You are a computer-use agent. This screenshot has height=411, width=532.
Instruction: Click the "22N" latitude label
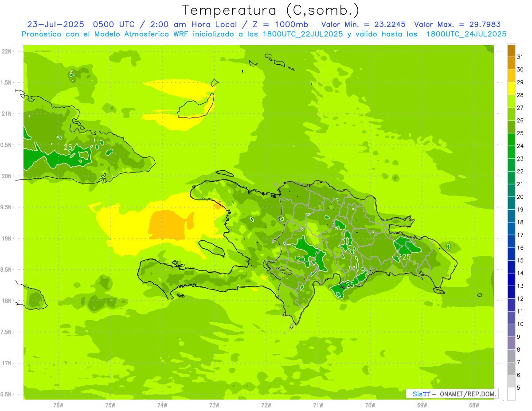tap(8, 51)
